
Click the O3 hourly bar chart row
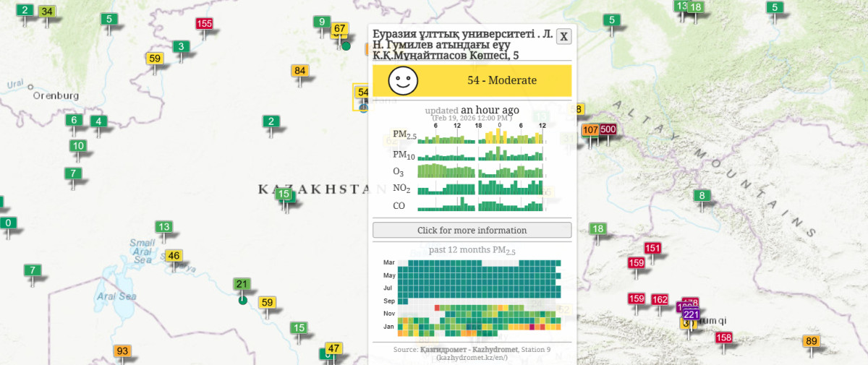tap(481, 171)
